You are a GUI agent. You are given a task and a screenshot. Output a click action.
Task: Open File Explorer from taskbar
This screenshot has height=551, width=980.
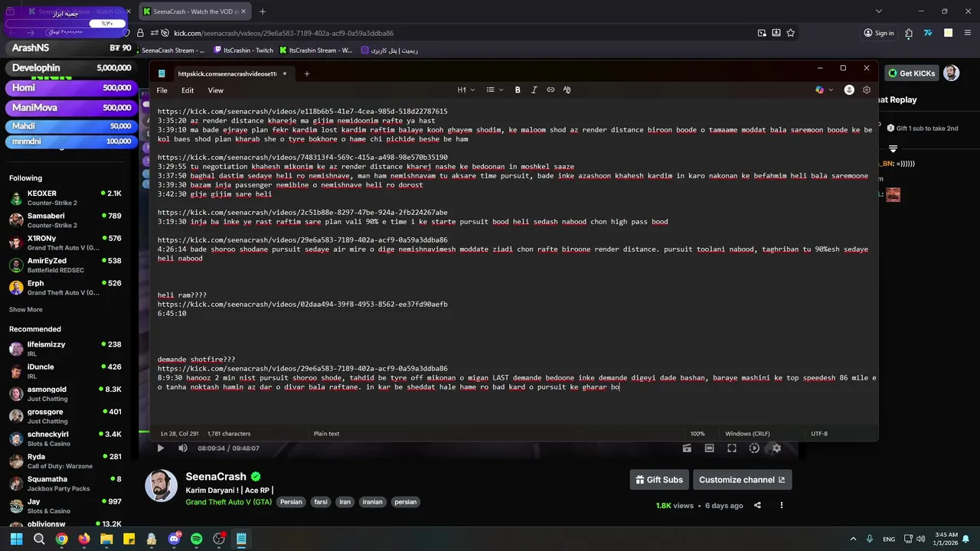(106, 539)
